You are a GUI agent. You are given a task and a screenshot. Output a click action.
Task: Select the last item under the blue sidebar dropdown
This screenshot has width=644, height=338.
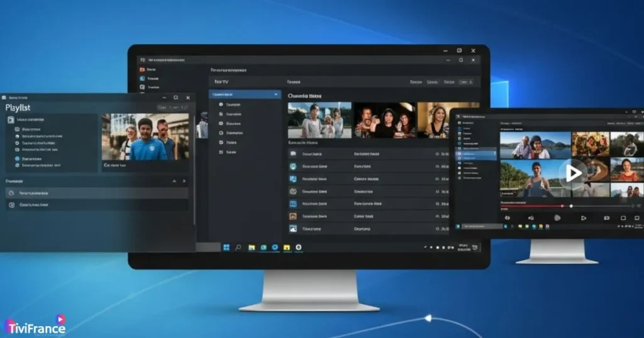click(x=228, y=152)
